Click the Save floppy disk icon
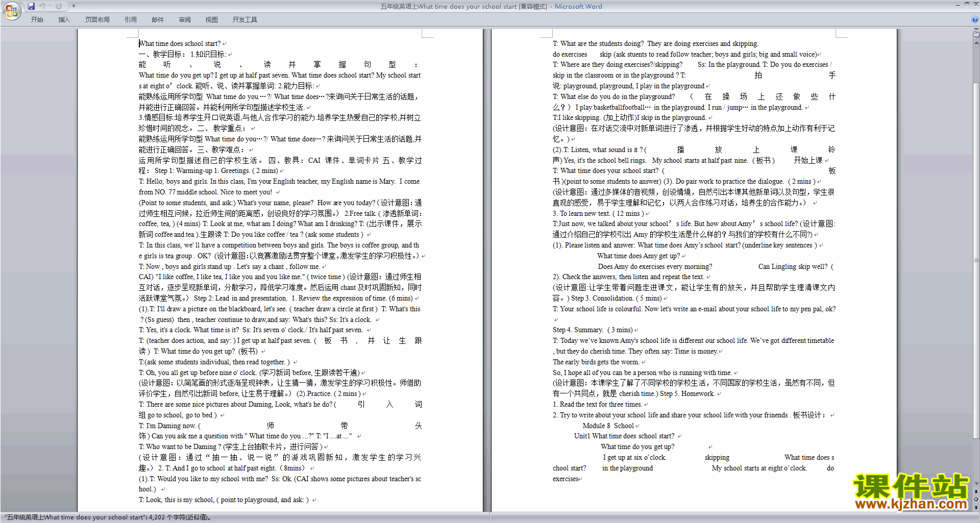Viewport: 980px width, 523px height. point(31,6)
